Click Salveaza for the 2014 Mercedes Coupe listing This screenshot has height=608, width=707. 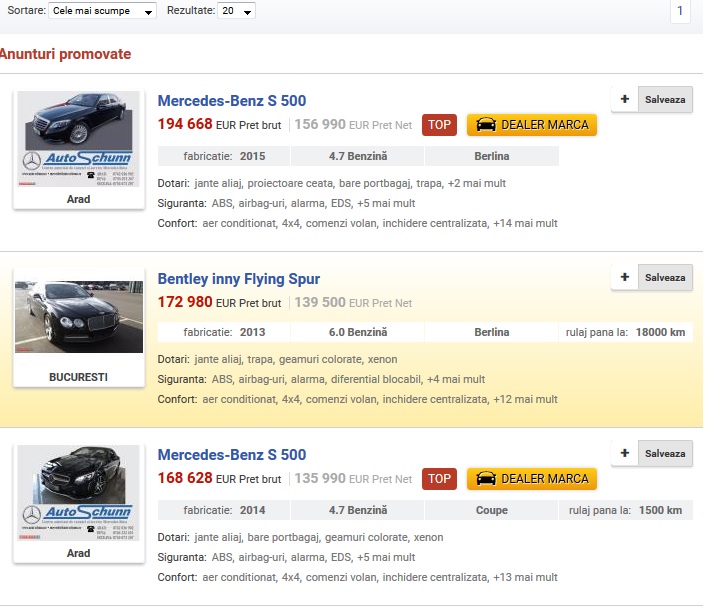click(665, 453)
